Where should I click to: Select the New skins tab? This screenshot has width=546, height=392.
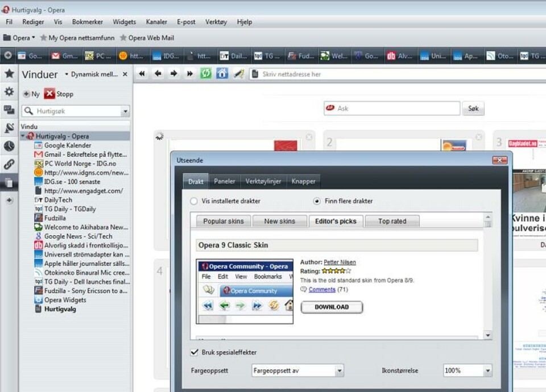(x=280, y=221)
